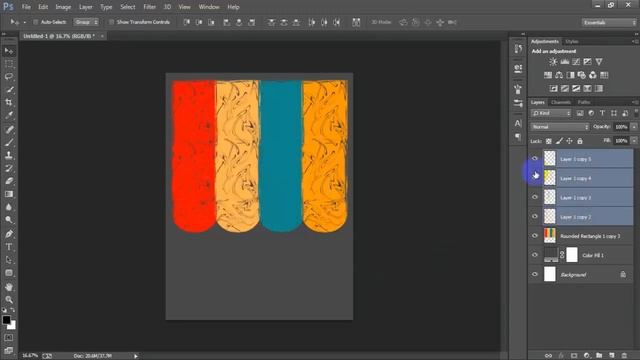Image resolution: width=640 pixels, height=360 pixels.
Task: Click the Create new group folder icon
Action: tap(599, 356)
